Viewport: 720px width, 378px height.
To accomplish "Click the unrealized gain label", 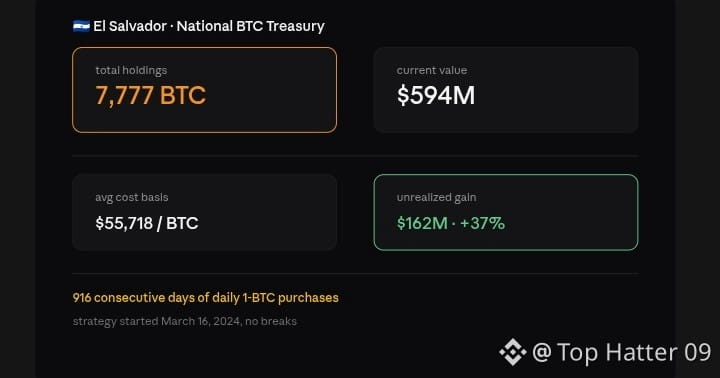I will pyautogui.click(x=436, y=197).
